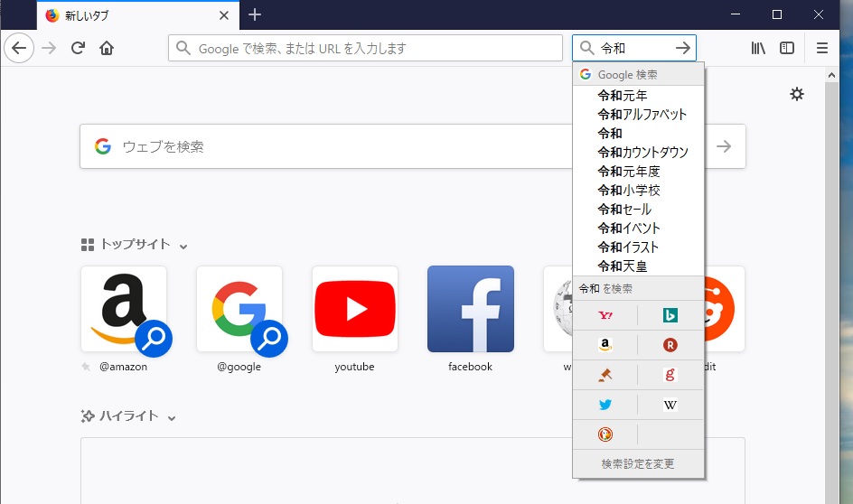Image resolution: width=853 pixels, height=504 pixels.
Task: Collapse the ハイライト section
Action: click(172, 418)
